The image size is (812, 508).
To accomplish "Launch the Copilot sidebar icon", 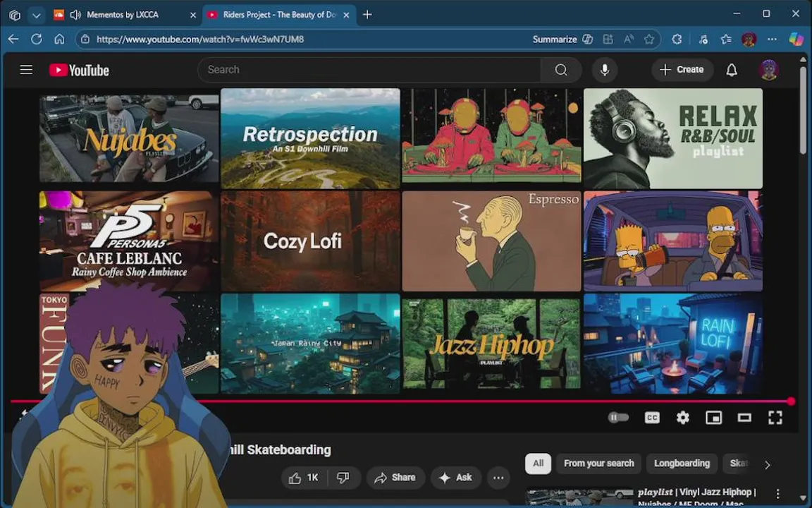I will [x=796, y=39].
